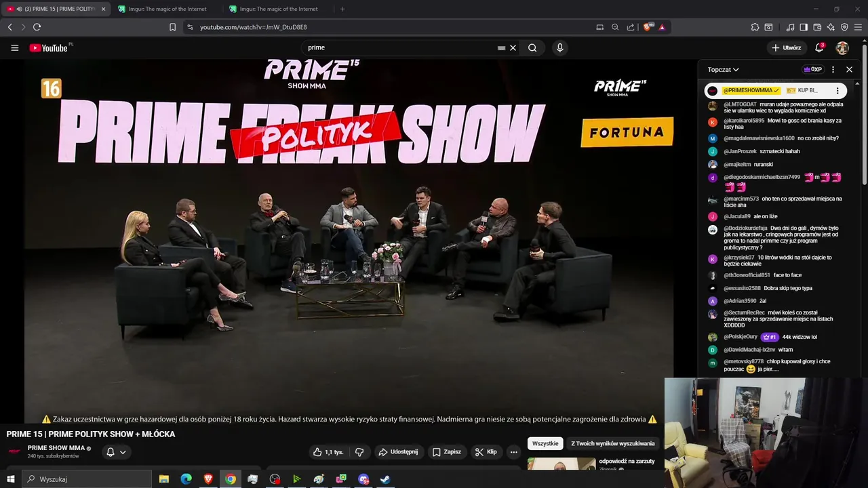Click the address bar URL

(254, 27)
